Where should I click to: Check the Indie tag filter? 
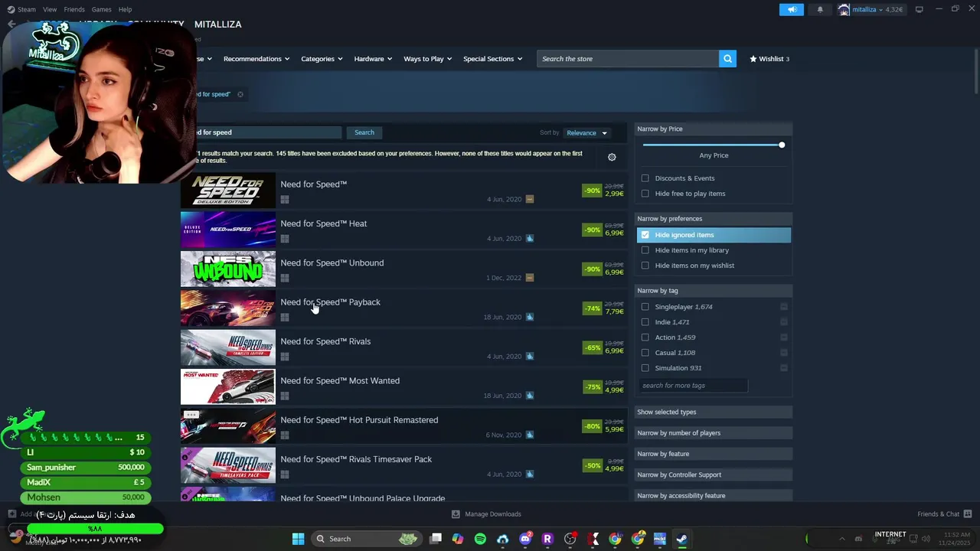pos(645,322)
